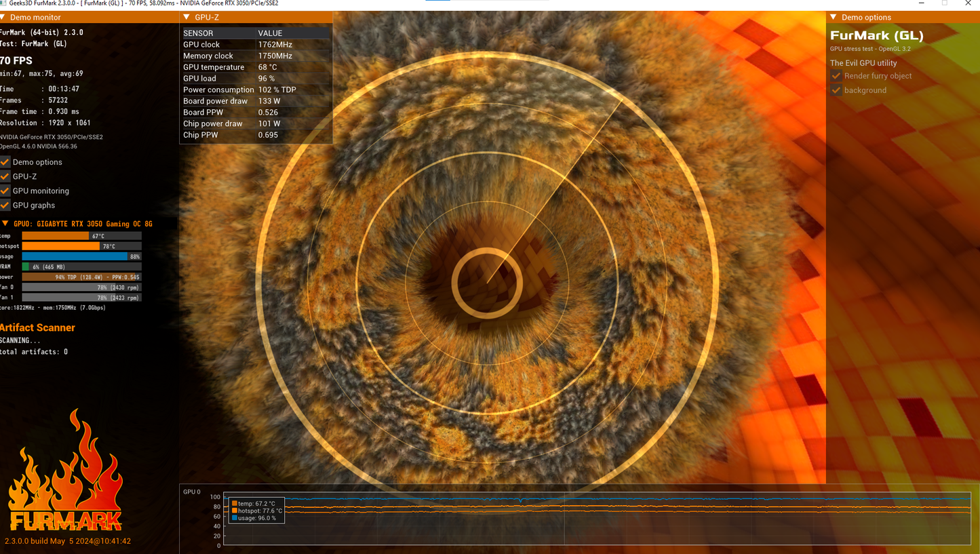Screen dimensions: 980x554
Task: Collapse the Demo monitor panel triangle
Action: coord(3,17)
